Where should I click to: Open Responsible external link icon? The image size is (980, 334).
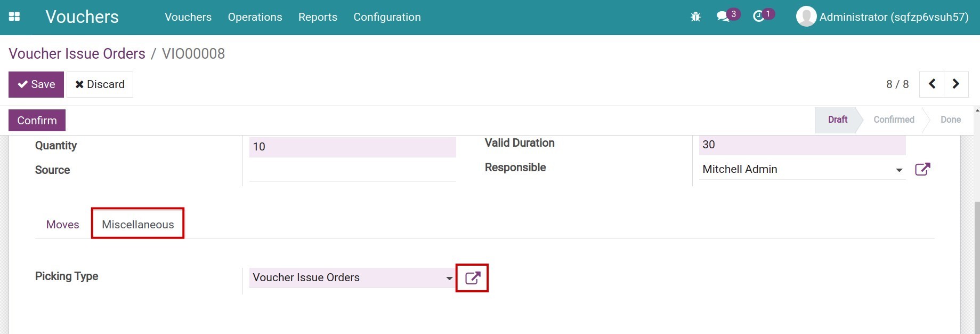pos(922,170)
